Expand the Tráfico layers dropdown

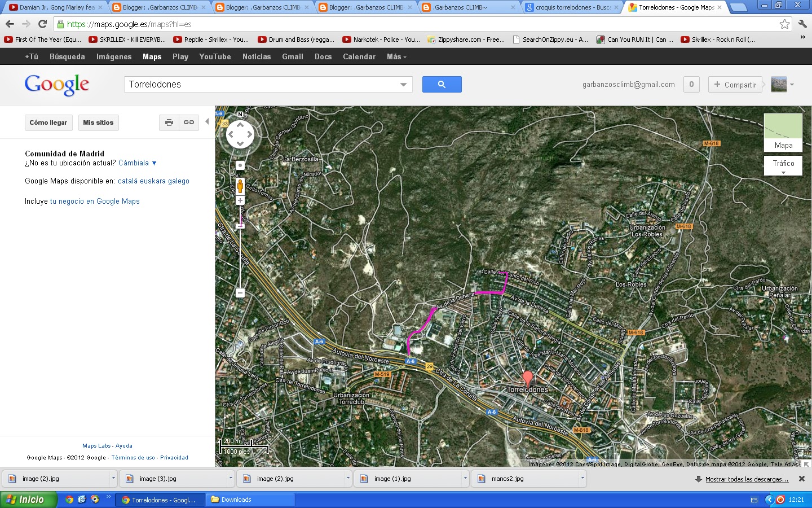[783, 166]
